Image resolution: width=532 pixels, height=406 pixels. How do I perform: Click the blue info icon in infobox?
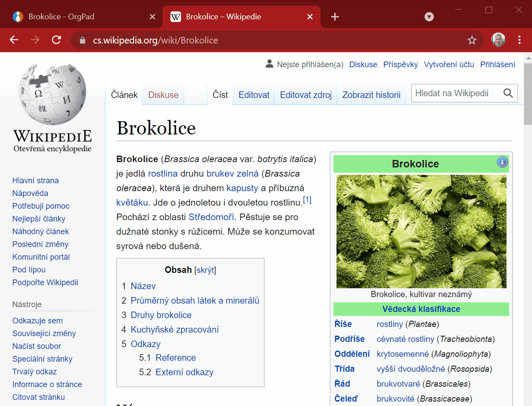[x=502, y=162]
